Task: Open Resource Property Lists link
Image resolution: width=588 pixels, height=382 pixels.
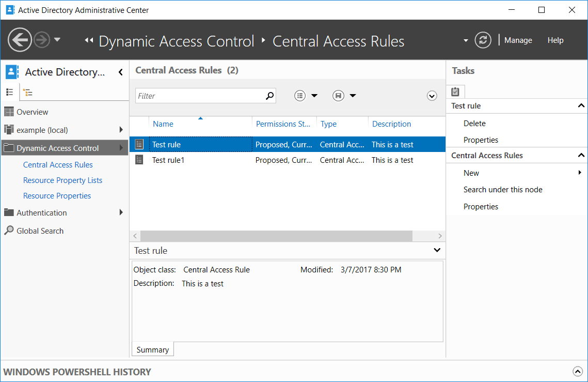Action: 62,180
